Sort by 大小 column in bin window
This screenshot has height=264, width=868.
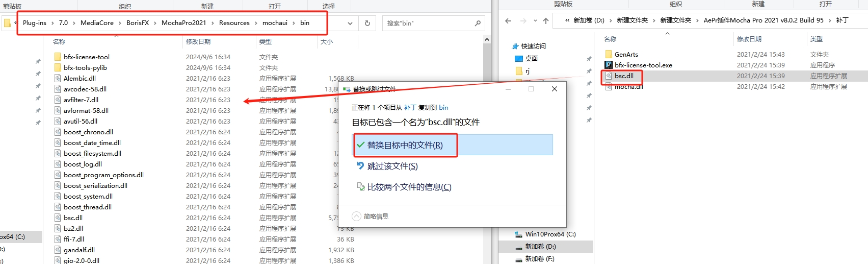point(327,42)
